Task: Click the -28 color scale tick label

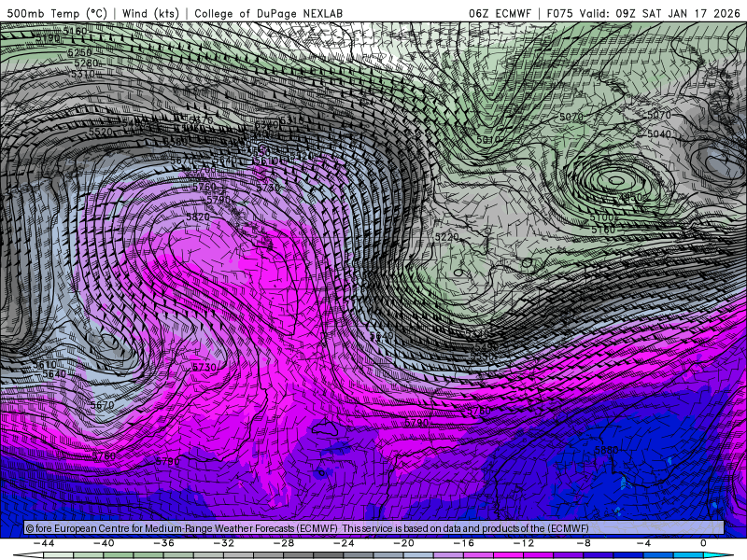Action: click(x=284, y=543)
